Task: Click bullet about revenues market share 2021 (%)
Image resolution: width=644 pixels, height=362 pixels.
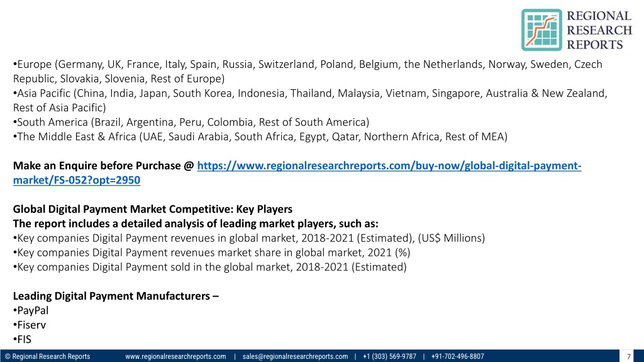Action: [211, 253]
